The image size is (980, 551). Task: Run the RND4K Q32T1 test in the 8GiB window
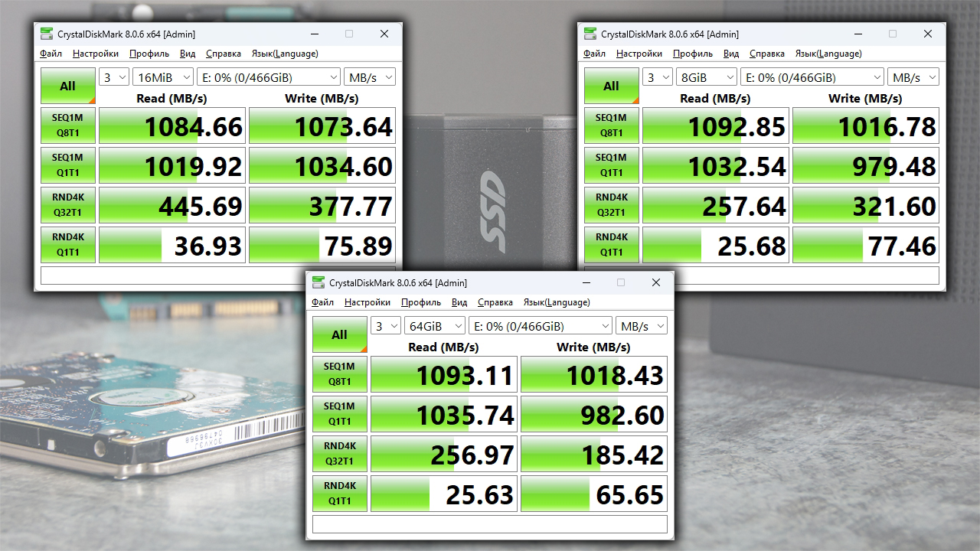pos(612,205)
